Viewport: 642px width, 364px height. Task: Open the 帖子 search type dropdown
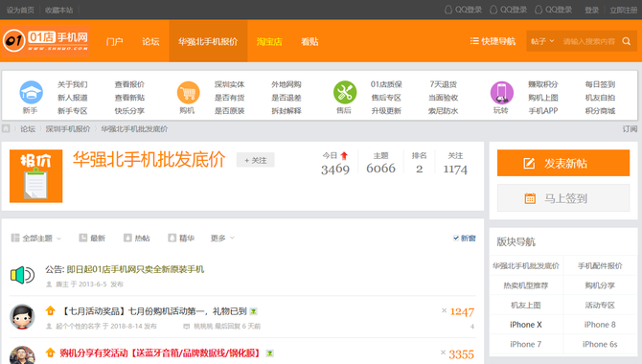click(x=542, y=41)
